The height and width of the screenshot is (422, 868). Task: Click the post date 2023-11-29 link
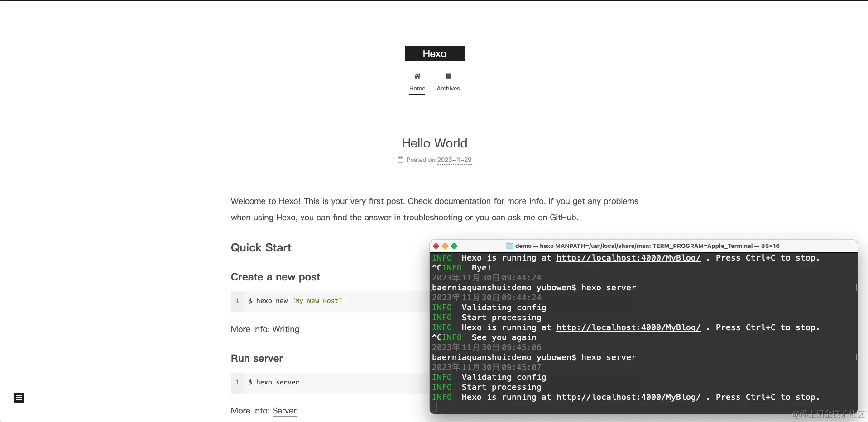click(x=455, y=160)
